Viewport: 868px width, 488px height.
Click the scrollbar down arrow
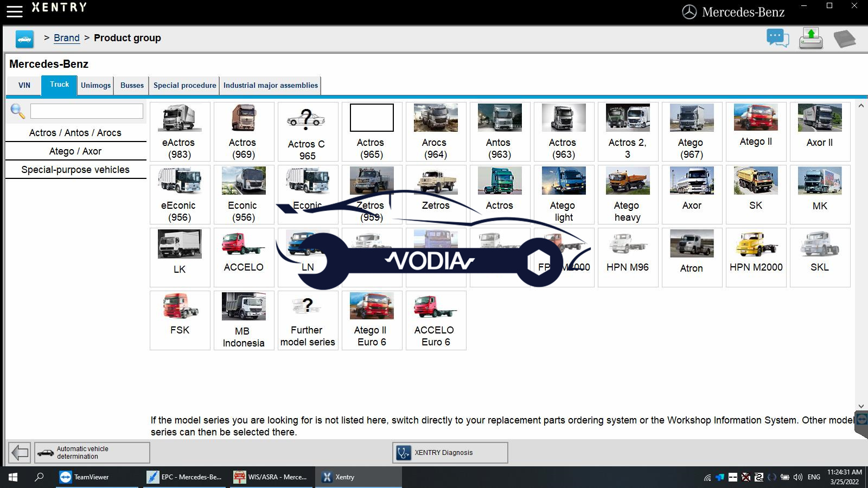[x=861, y=406]
